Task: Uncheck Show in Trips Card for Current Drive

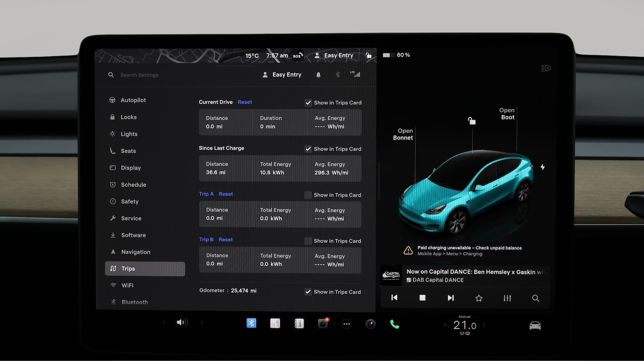Action: click(x=308, y=103)
